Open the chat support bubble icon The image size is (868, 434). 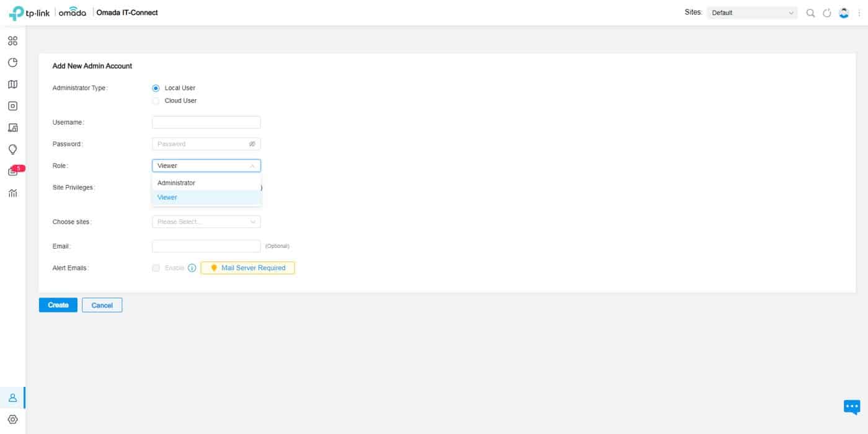852,407
